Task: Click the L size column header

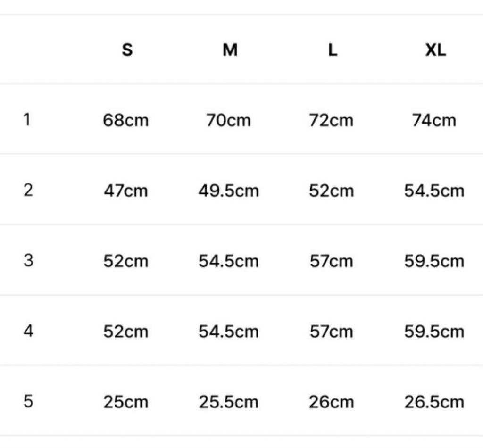Action: tap(333, 50)
